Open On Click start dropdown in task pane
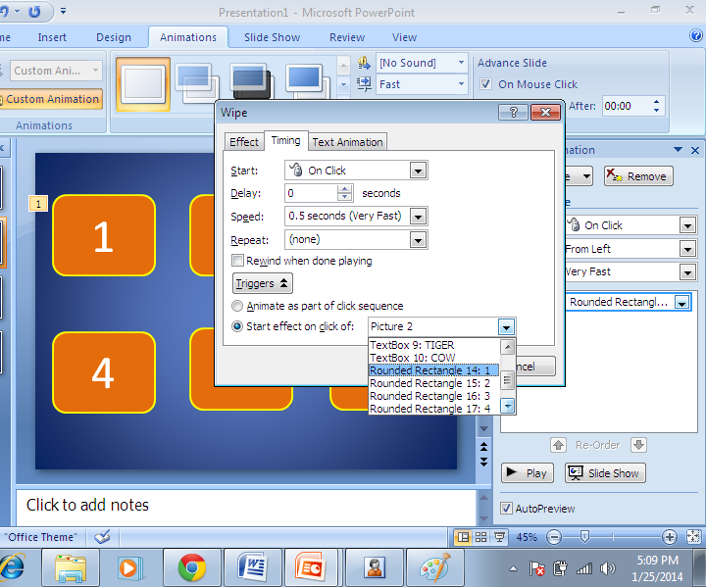 tap(687, 225)
